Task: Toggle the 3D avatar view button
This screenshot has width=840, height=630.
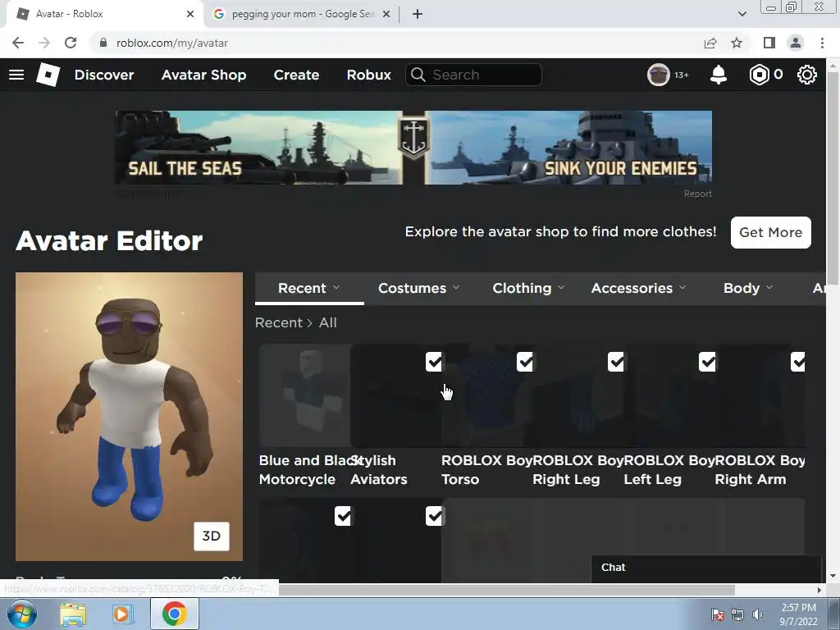Action: 211,536
